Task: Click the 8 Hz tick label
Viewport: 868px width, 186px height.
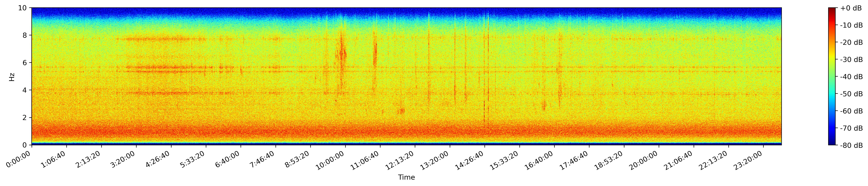Action: 25,35
